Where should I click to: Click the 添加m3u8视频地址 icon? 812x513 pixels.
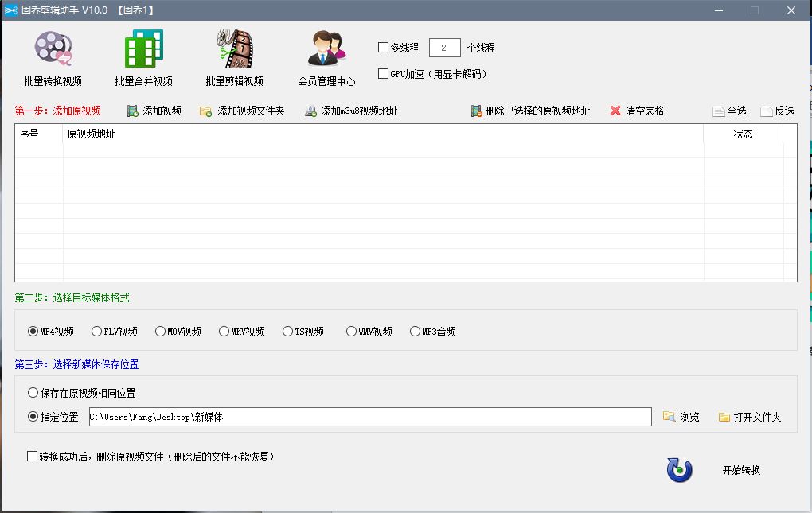pos(310,111)
